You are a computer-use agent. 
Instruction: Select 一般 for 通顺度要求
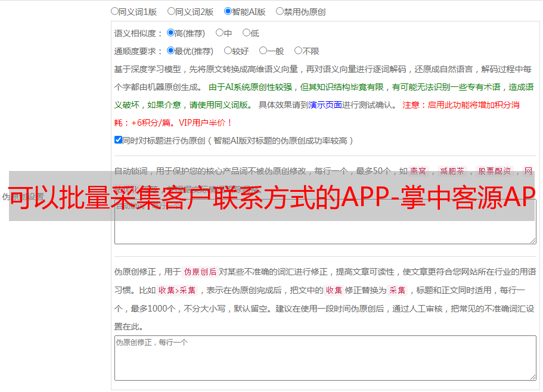[263, 51]
